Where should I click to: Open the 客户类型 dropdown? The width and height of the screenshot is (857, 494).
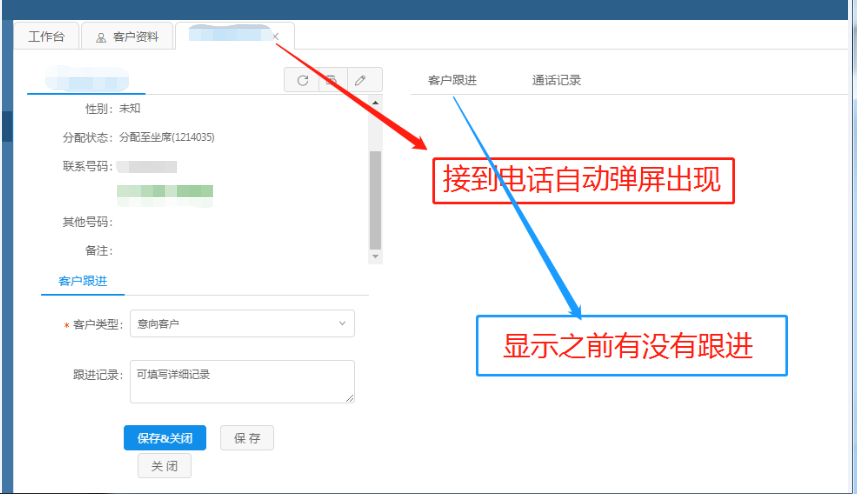242,324
